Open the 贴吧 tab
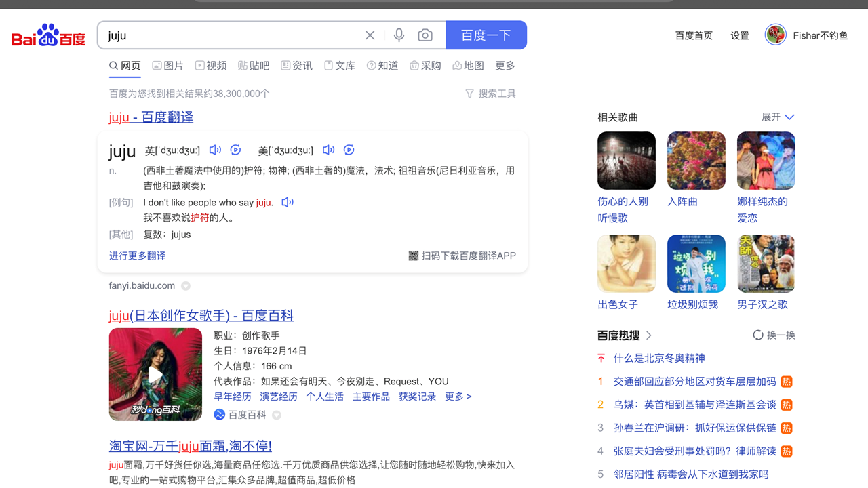Screen dimensions: 868x488 254,66
